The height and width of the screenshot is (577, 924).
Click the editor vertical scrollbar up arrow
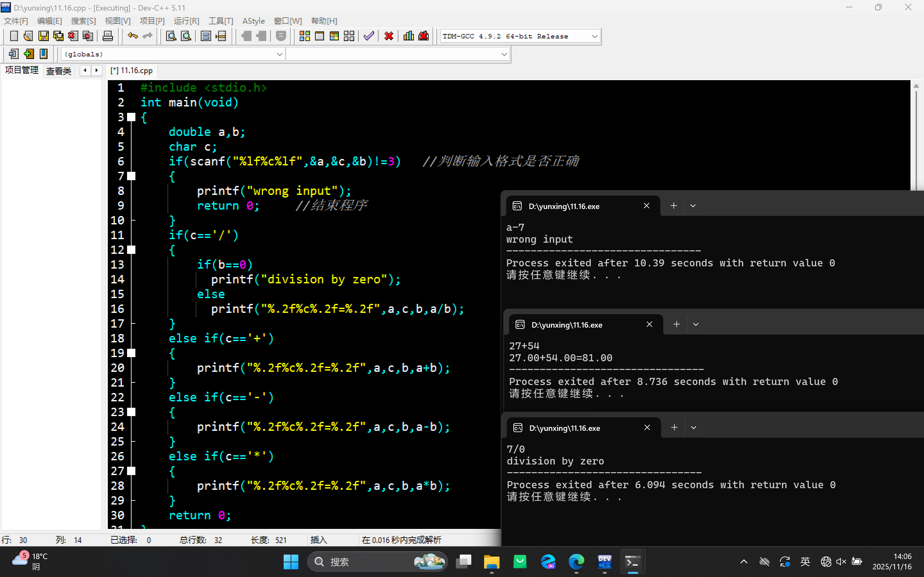click(916, 86)
